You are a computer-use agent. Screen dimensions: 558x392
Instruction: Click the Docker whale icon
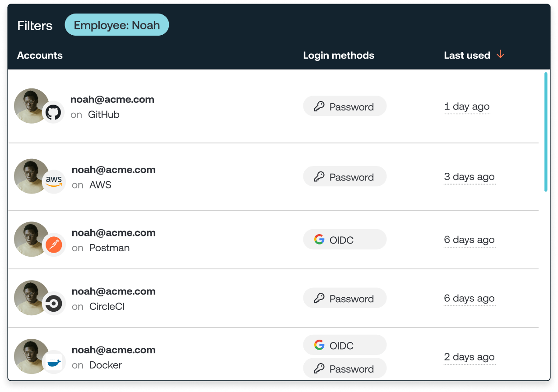point(53,362)
